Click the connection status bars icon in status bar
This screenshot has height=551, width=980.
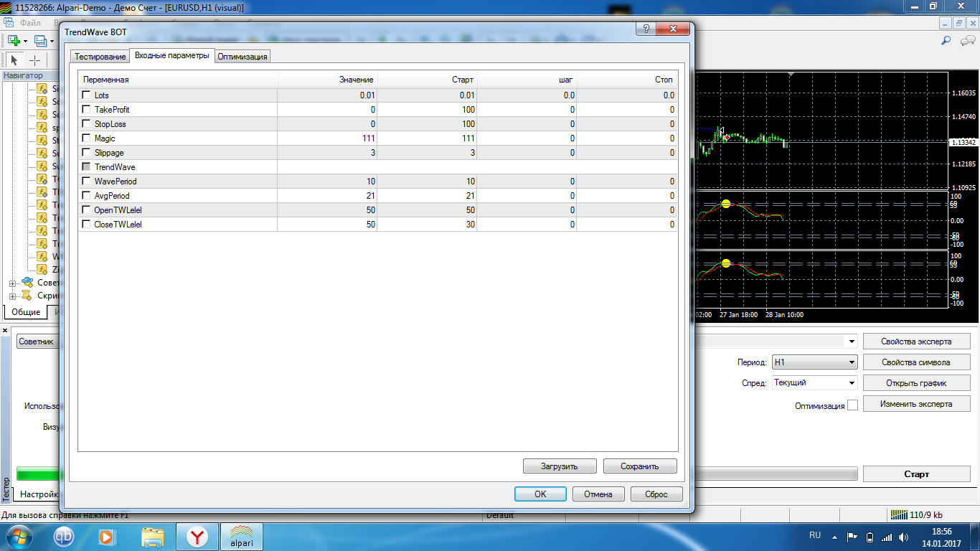[898, 514]
